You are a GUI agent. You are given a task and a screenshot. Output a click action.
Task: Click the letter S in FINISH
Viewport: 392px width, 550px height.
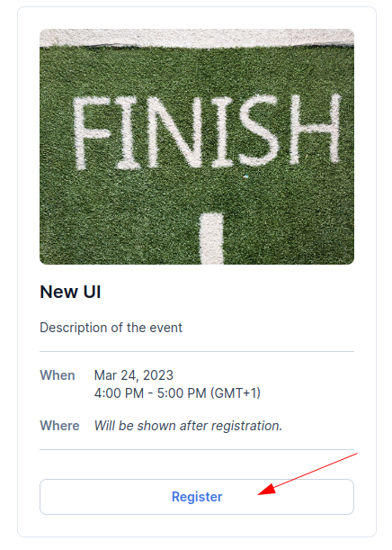260,130
